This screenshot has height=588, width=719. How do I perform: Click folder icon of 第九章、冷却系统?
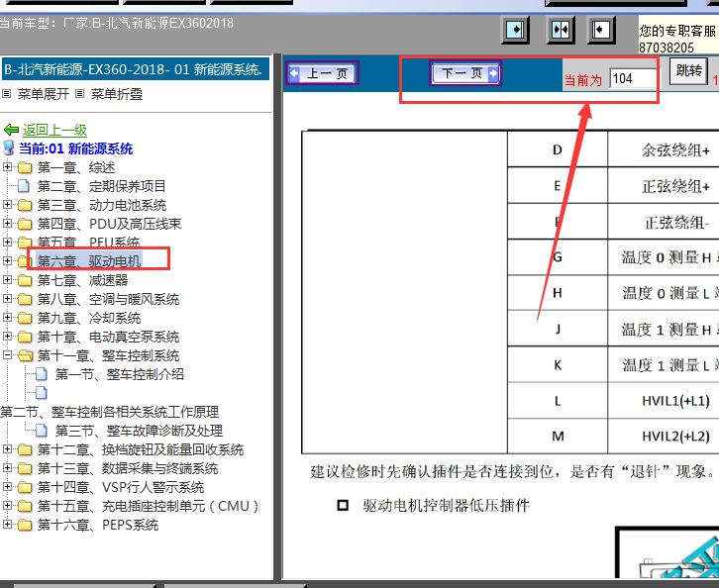coord(25,318)
